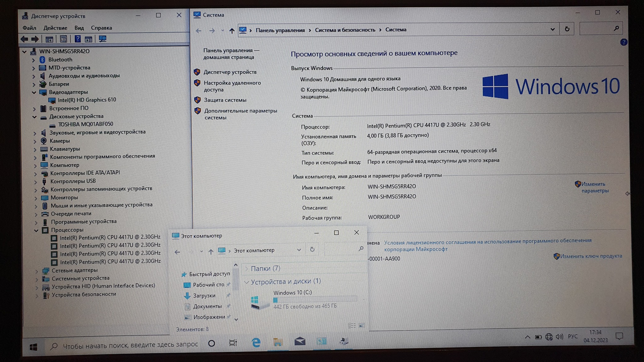This screenshot has height=362, width=644.
Task: Open Microsoft Edge from the taskbar
Action: pos(256,342)
